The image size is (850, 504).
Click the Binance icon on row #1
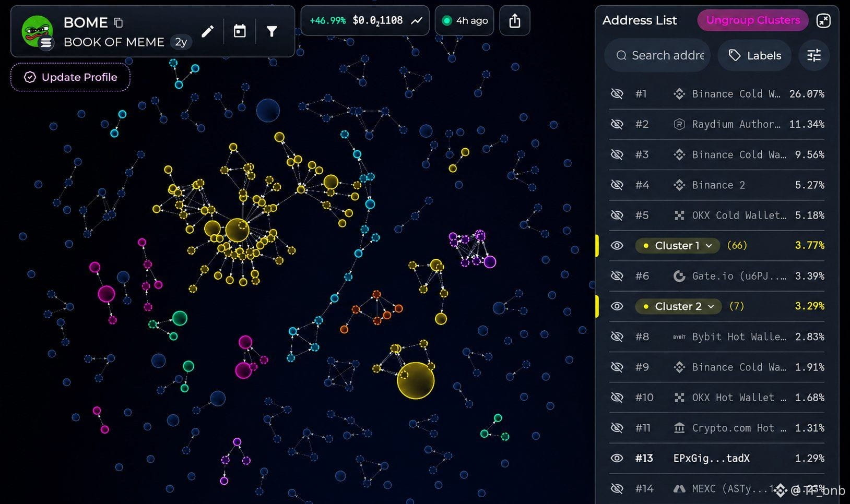(x=679, y=94)
